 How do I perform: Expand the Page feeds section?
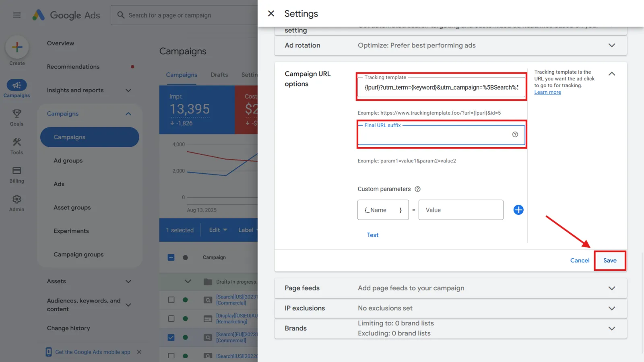click(x=611, y=288)
